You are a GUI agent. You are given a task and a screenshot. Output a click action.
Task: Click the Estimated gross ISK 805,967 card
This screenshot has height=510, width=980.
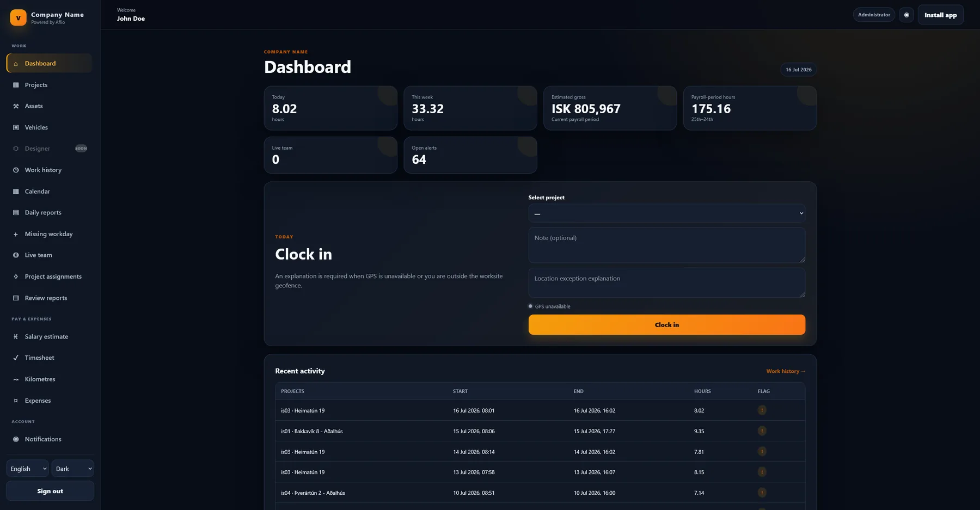610,108
